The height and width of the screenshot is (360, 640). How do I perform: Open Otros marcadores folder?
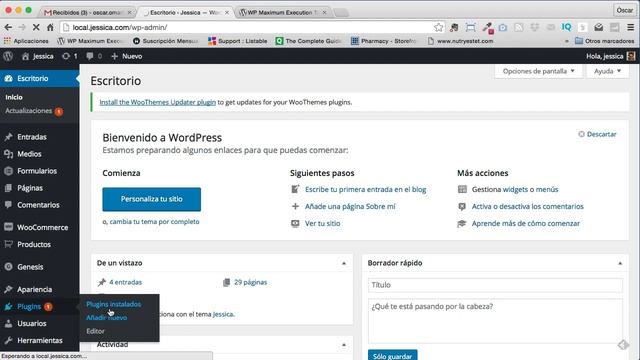coord(604,41)
